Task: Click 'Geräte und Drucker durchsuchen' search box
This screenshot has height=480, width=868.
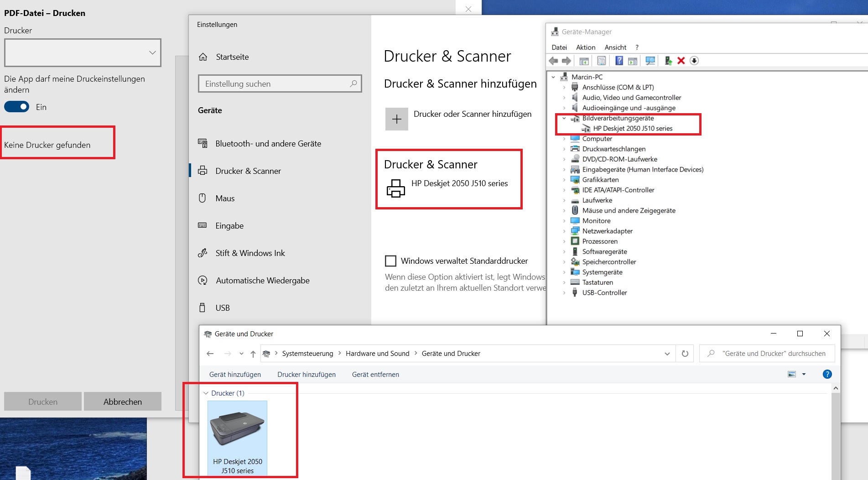Action: (x=767, y=354)
